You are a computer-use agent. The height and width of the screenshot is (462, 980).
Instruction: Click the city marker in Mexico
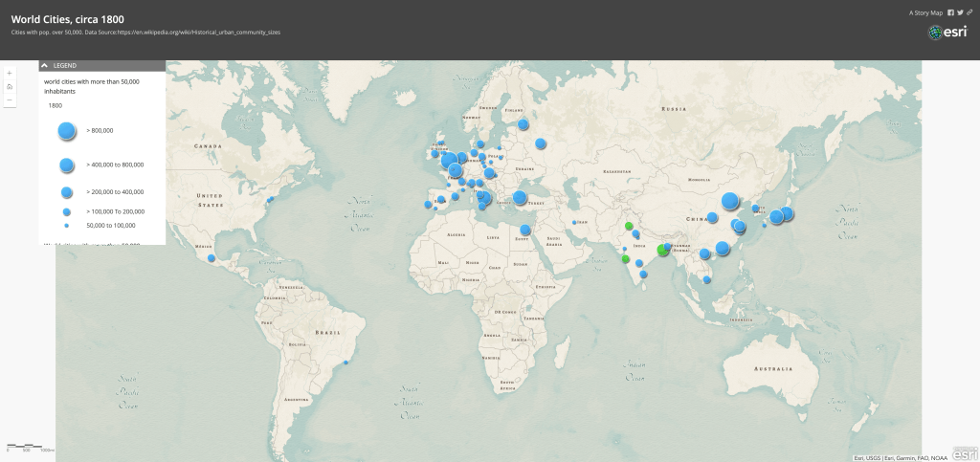[211, 255]
